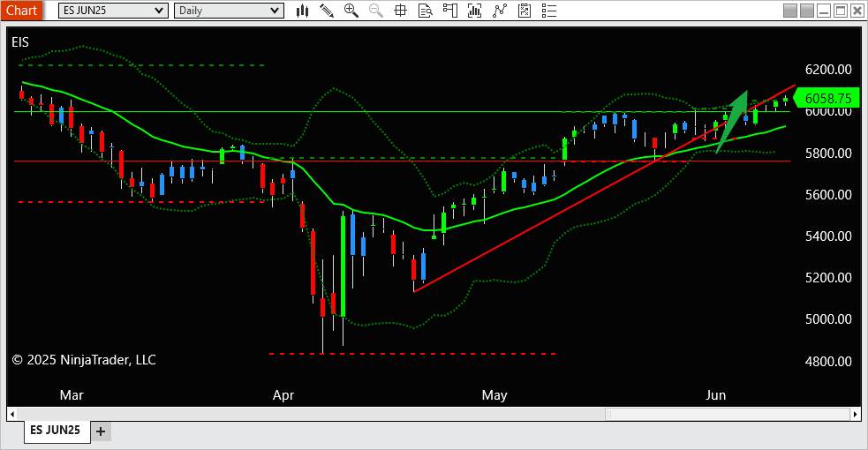Screen dimensions: 868x450
Task: Click the second gray link button
Action: [807, 11]
